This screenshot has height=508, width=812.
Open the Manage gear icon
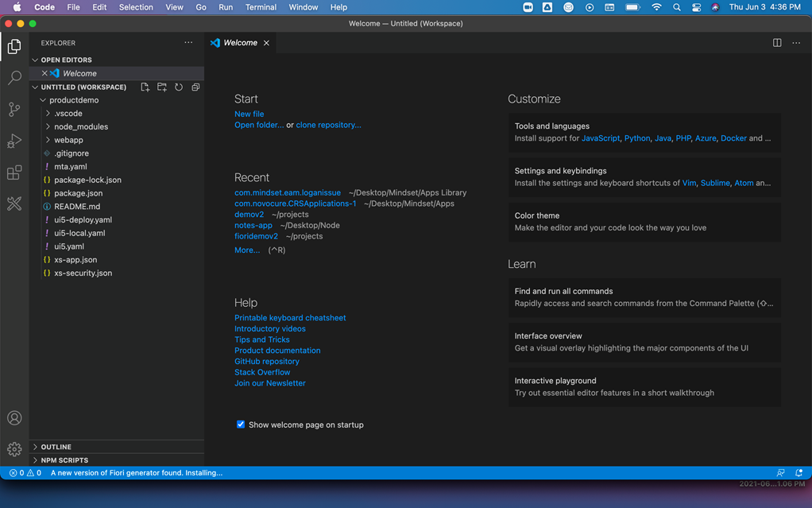pos(14,449)
